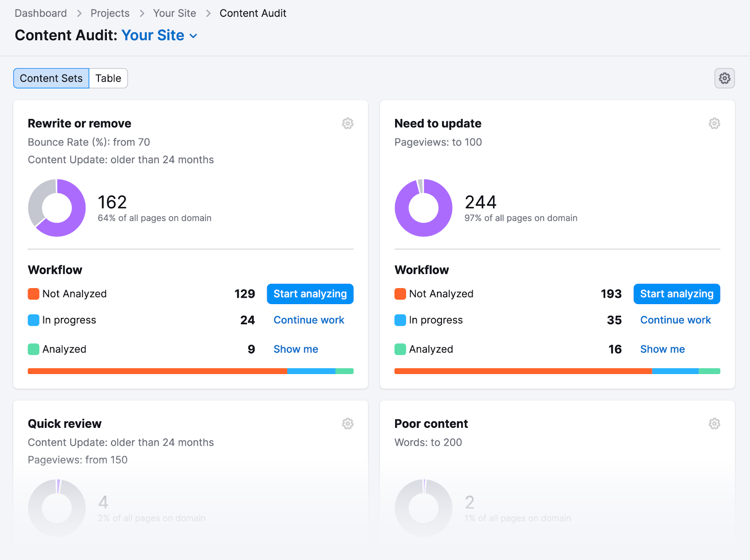
Task: Open the Content Audit settings gear top right
Action: [x=724, y=78]
